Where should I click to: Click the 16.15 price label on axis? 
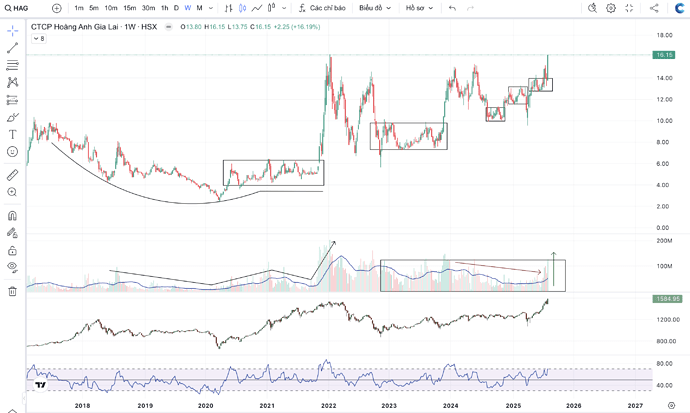tap(664, 55)
